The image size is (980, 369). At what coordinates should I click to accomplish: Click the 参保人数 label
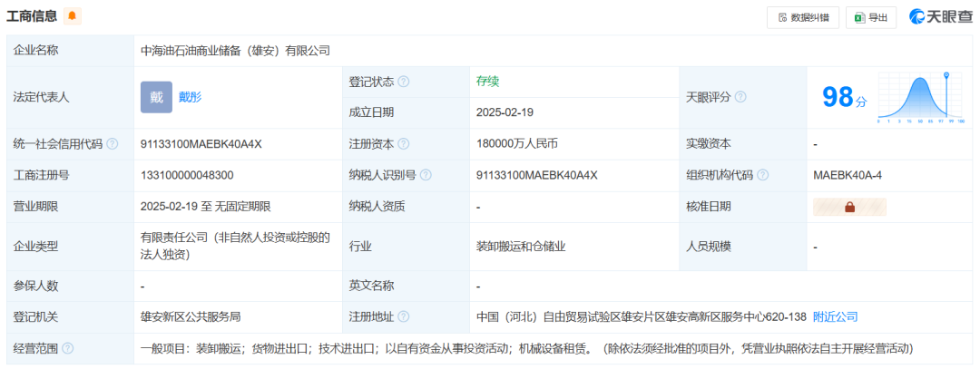35,286
